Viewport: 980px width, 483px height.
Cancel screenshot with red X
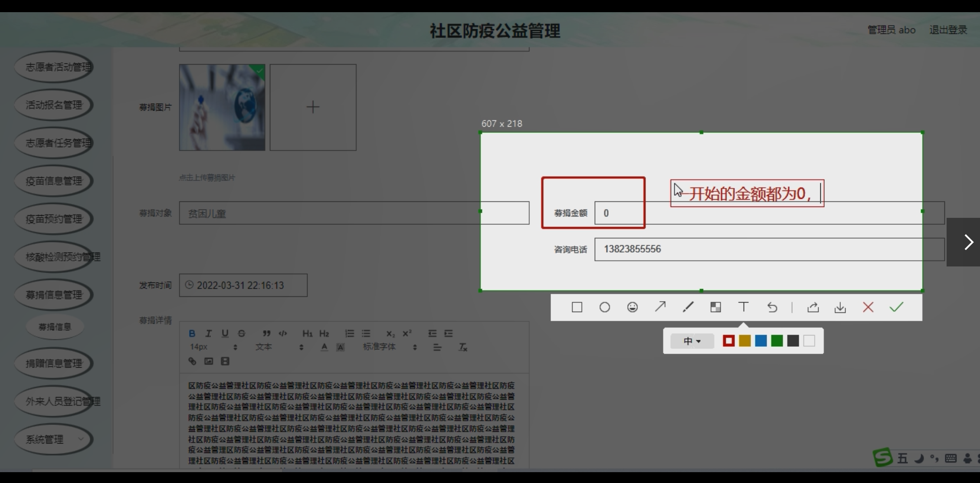868,307
